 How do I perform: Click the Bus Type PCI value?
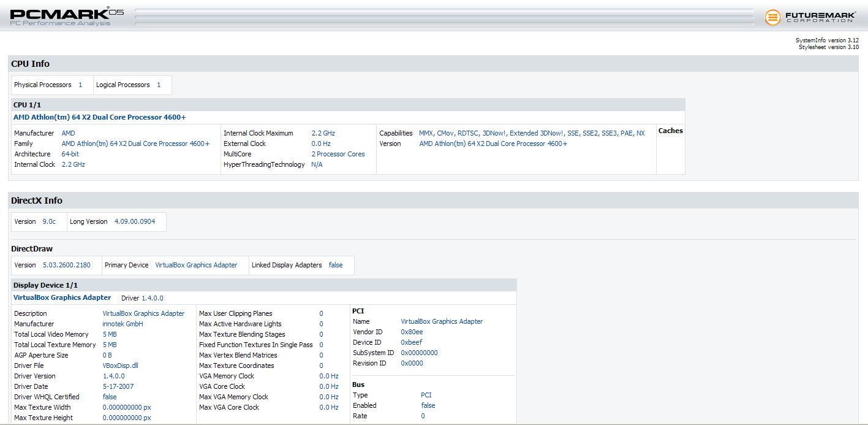tap(426, 395)
